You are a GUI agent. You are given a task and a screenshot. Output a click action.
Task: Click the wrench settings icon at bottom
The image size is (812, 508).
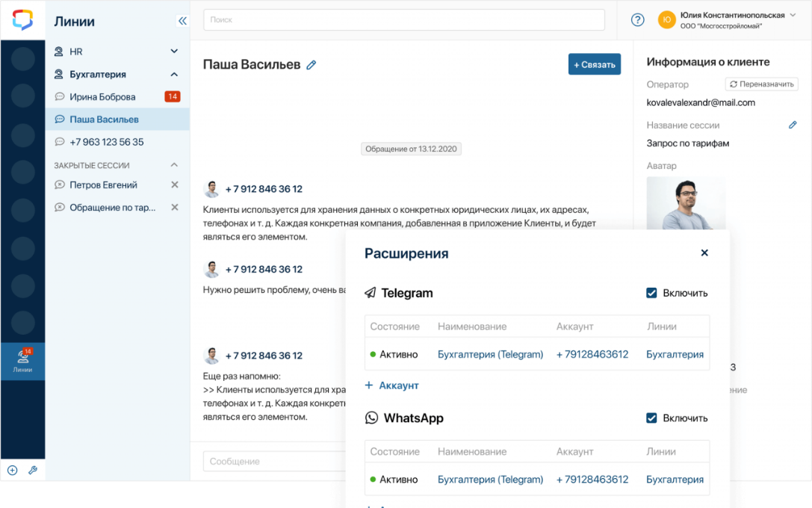(x=33, y=470)
